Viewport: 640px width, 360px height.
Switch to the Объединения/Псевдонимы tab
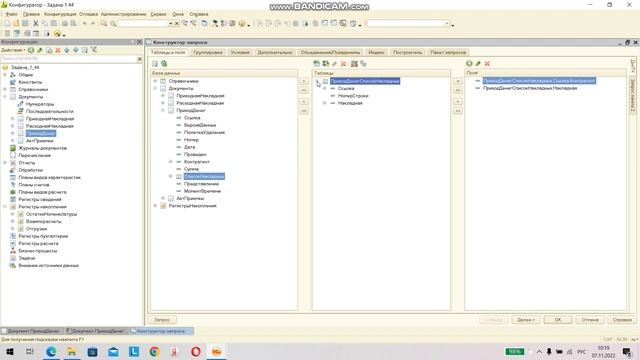[x=330, y=52]
